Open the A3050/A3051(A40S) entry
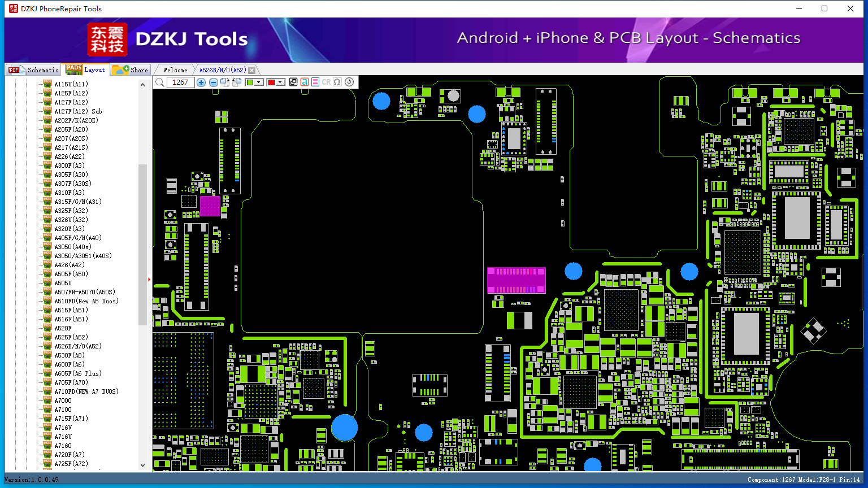868x488 pixels. tap(83, 256)
